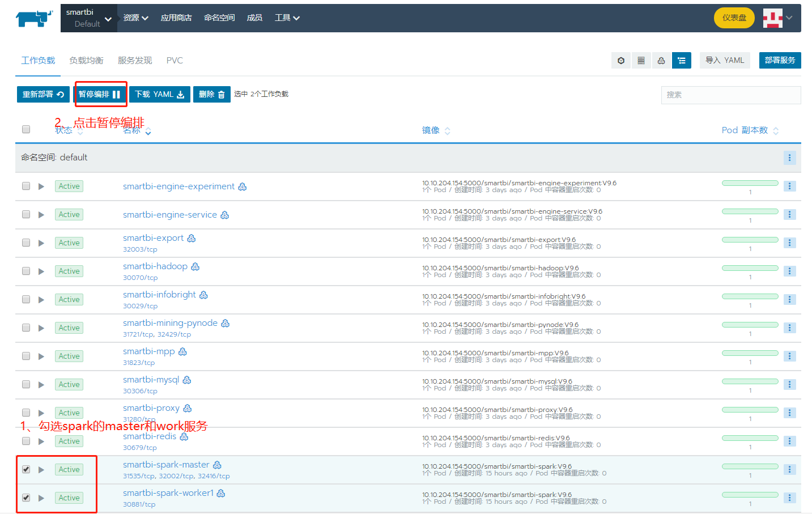The image size is (812, 514).
Task: Expand the smartbi-engine-experiment row details
Action: click(41, 186)
